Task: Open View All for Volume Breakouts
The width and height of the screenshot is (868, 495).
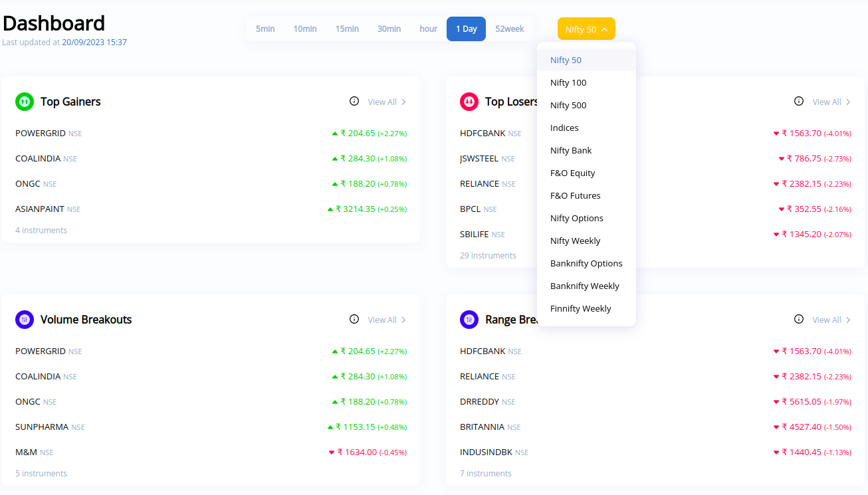Action: tap(387, 320)
